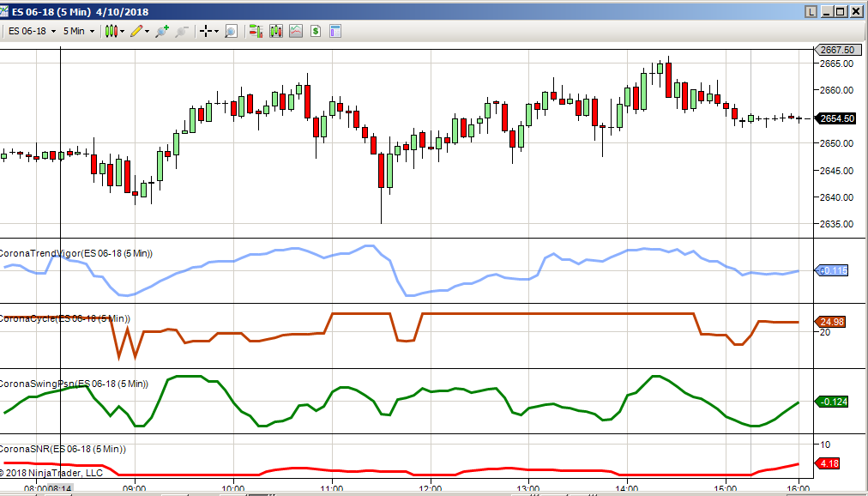Viewport: 868px width, 496px height.
Task: Click the chart window icon in title bar
Action: pos(4,11)
